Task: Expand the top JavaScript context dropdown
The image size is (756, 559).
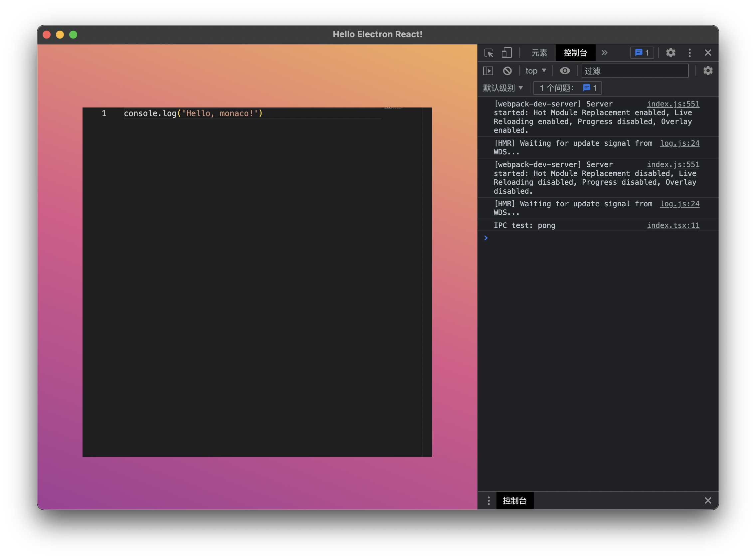Action: pos(535,71)
